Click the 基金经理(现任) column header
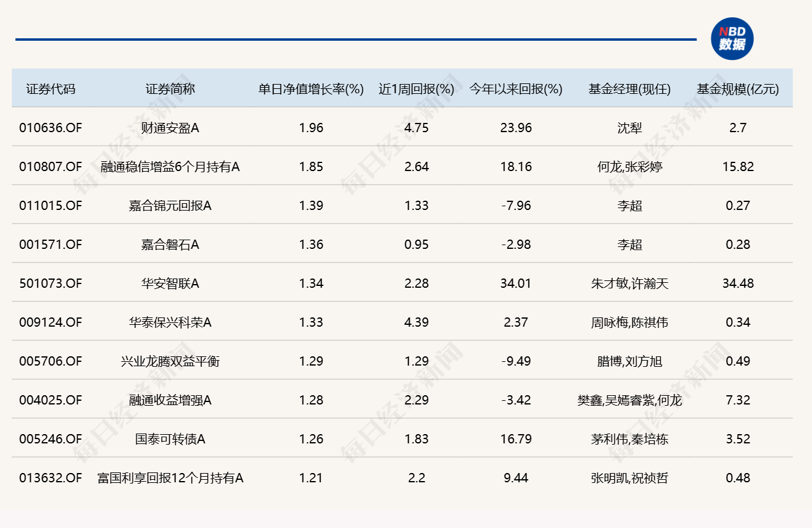The width and height of the screenshot is (812, 528). click(x=629, y=89)
